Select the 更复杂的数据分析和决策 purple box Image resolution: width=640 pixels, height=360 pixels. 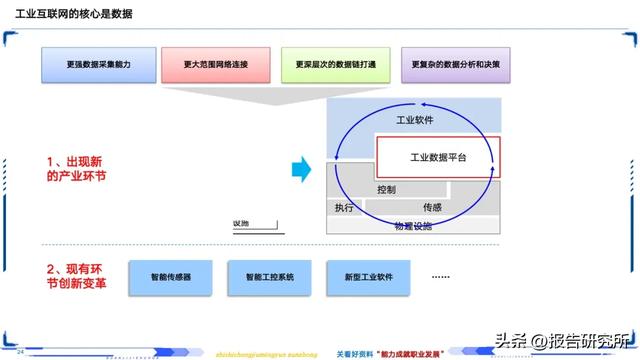pos(456,65)
